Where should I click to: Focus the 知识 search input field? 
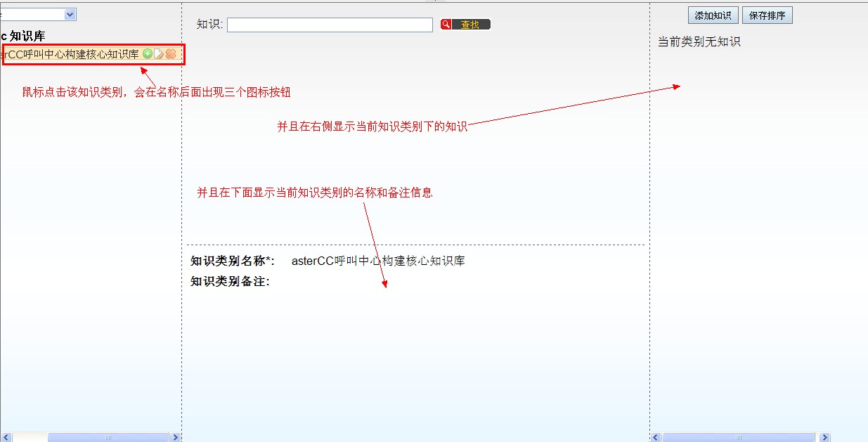[x=330, y=25]
